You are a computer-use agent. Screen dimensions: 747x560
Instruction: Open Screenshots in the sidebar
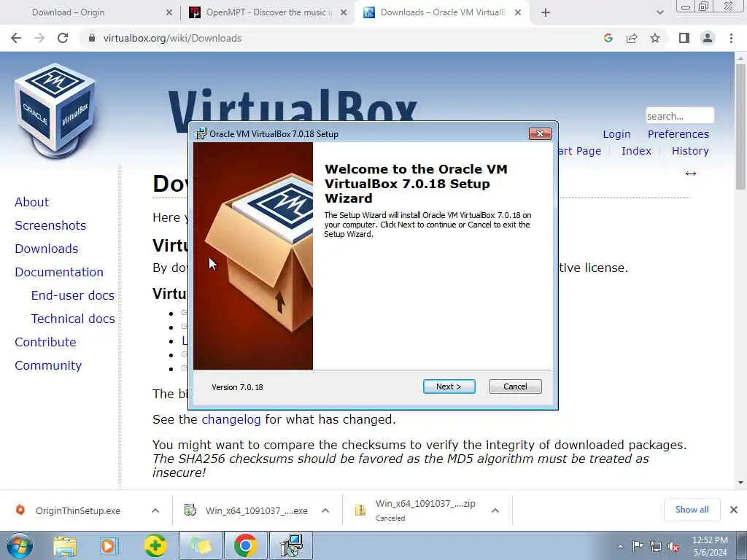tap(50, 225)
